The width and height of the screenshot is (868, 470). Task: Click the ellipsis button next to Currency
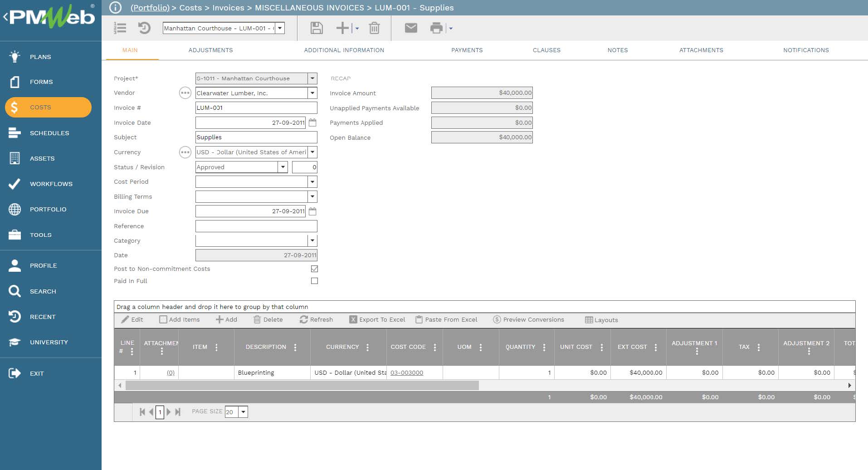[185, 152]
